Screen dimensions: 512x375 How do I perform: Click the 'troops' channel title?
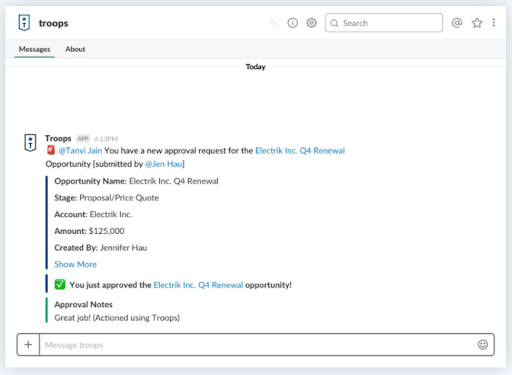[x=53, y=23]
